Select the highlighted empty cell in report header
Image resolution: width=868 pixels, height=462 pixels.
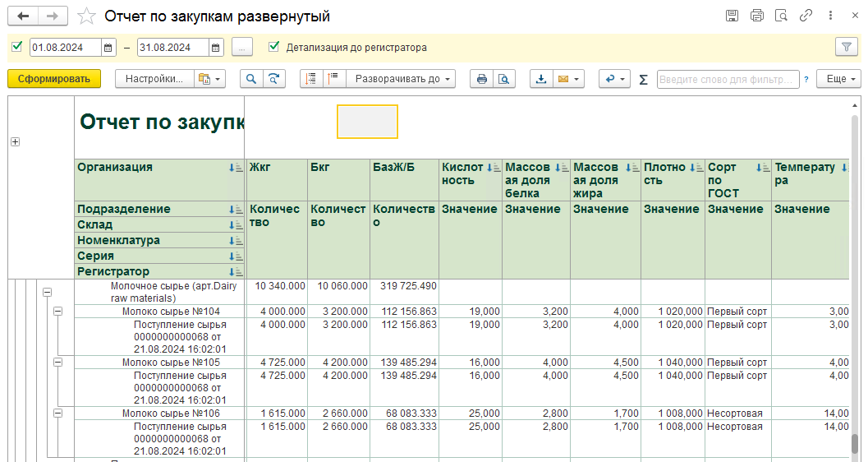click(368, 122)
